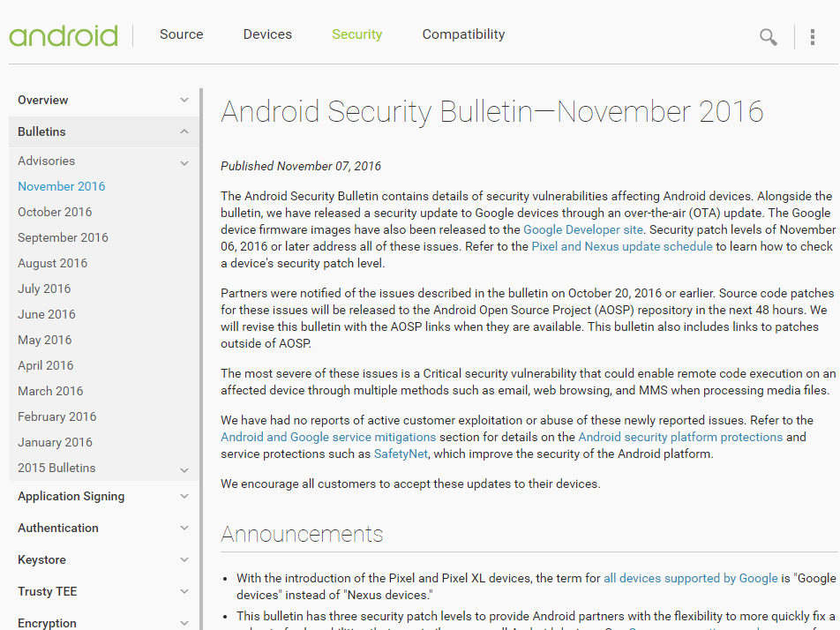Screen dimensions: 840x630
Task: Follow Pixel and Nexus update schedule link
Action: [x=622, y=246]
